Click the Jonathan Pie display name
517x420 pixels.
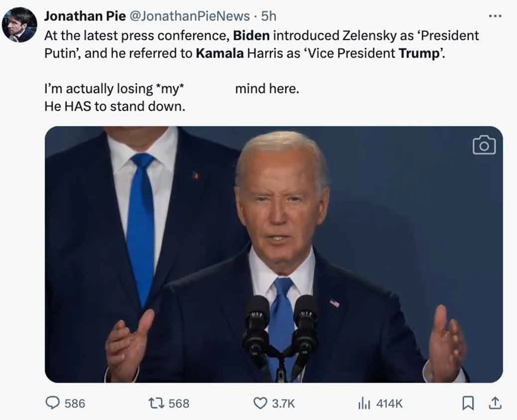pyautogui.click(x=85, y=16)
